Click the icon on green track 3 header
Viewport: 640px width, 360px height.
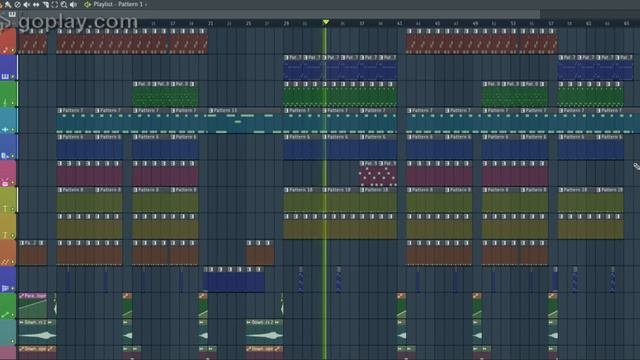click(5, 102)
